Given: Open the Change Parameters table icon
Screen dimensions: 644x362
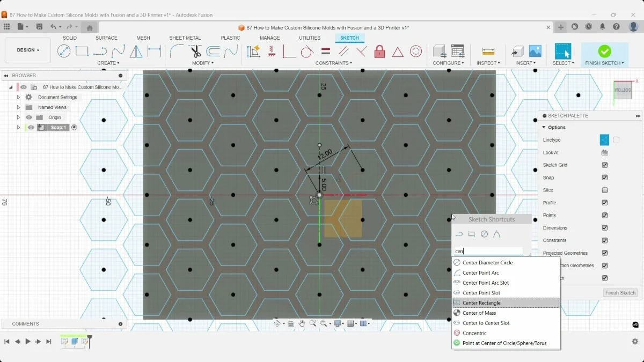Looking at the screenshot, I should [x=457, y=51].
